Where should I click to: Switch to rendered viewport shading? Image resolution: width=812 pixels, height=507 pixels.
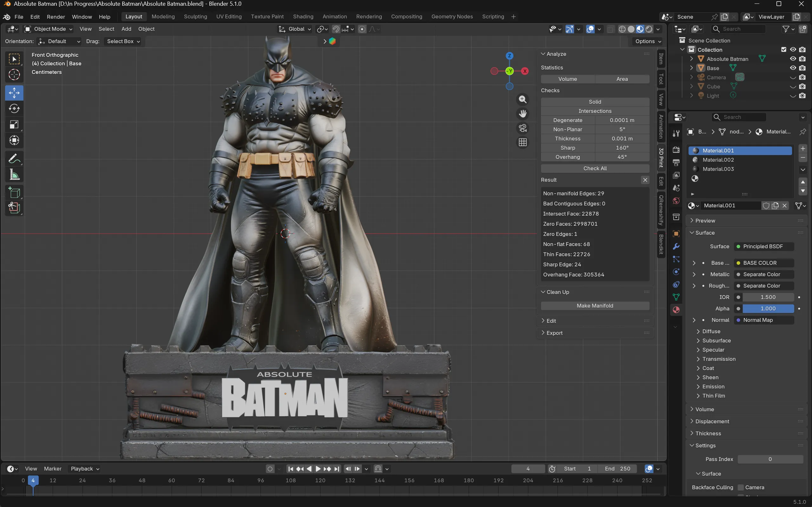649,29
